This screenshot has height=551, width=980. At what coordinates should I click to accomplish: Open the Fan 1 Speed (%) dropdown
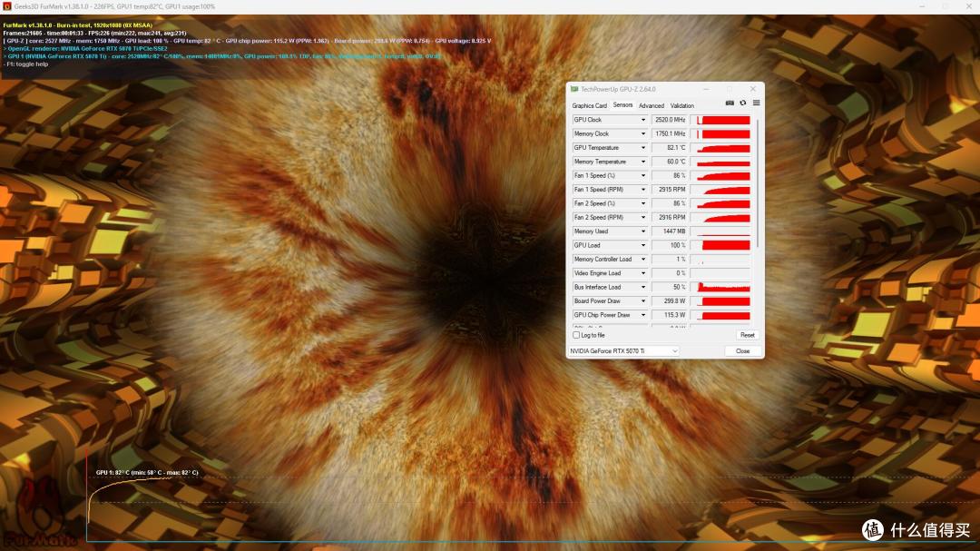point(643,176)
